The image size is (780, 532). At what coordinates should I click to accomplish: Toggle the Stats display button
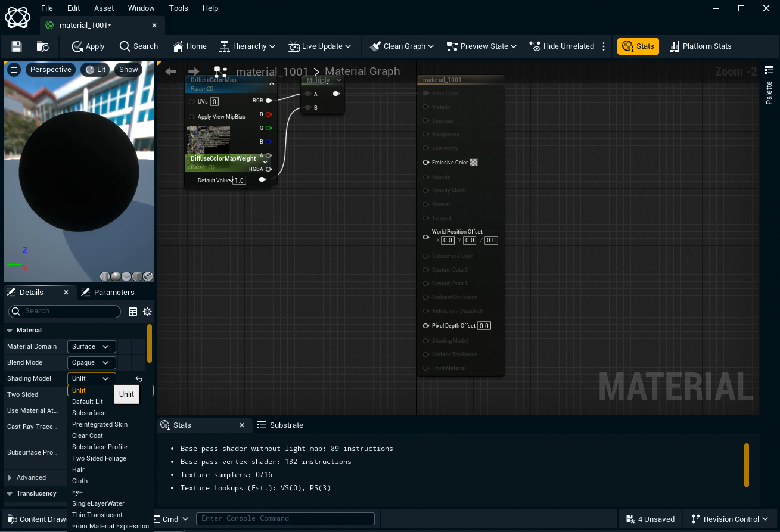point(638,46)
